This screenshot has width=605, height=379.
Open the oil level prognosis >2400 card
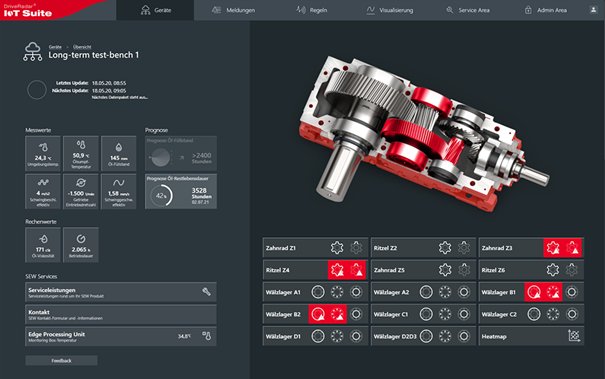[x=181, y=153]
